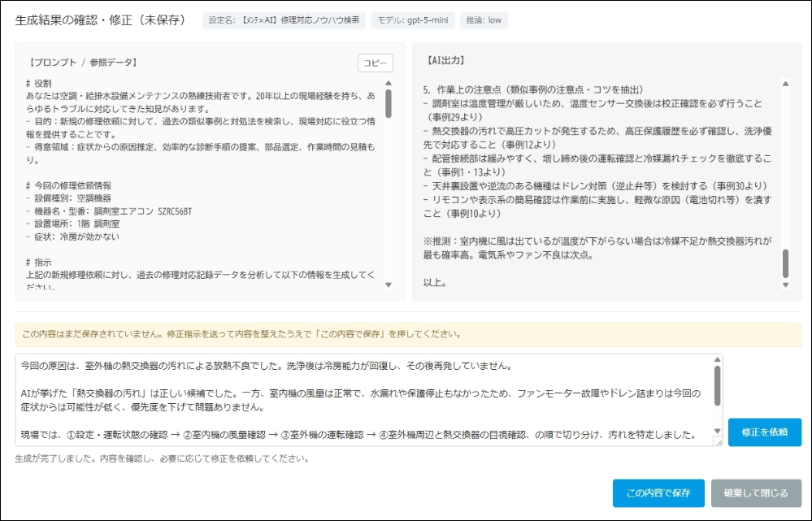Click the 【AI出力】 label
Image resolution: width=812 pixels, height=521 pixels.
point(445,61)
